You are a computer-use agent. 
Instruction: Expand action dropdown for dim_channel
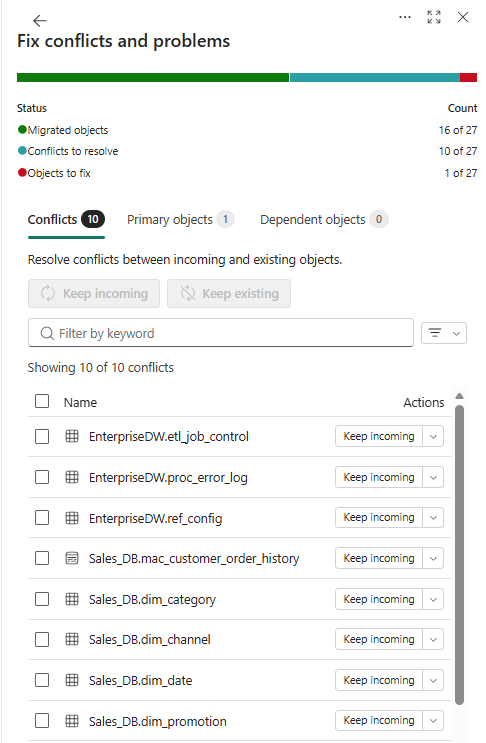433,639
